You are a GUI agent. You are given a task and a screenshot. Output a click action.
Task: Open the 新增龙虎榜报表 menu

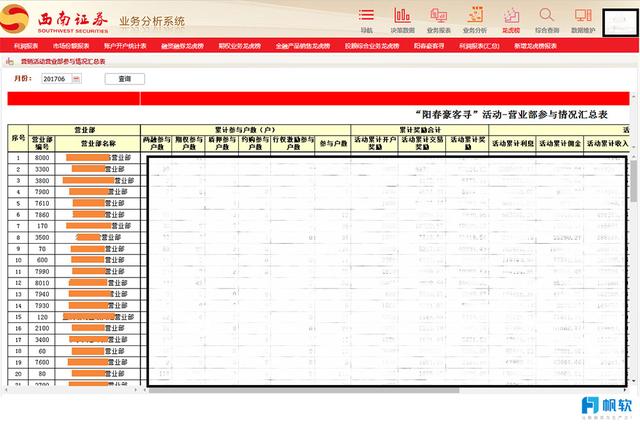pyautogui.click(x=535, y=46)
